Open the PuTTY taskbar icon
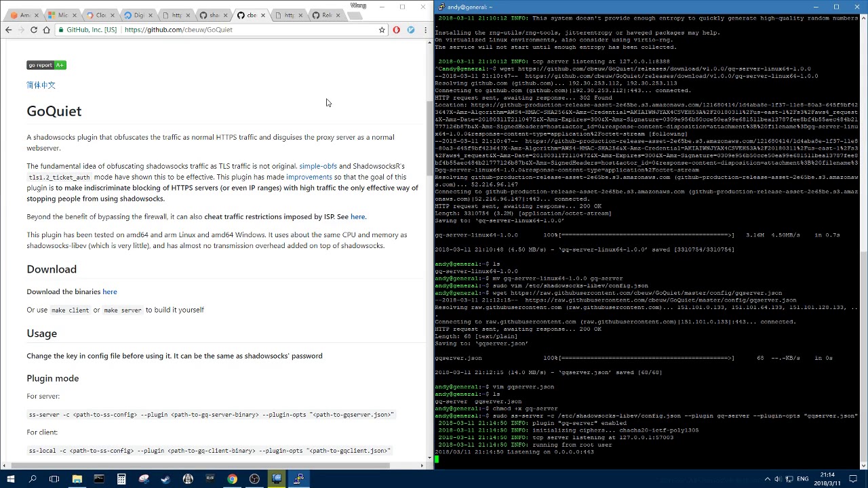This screenshot has height=488, width=868. [x=299, y=479]
